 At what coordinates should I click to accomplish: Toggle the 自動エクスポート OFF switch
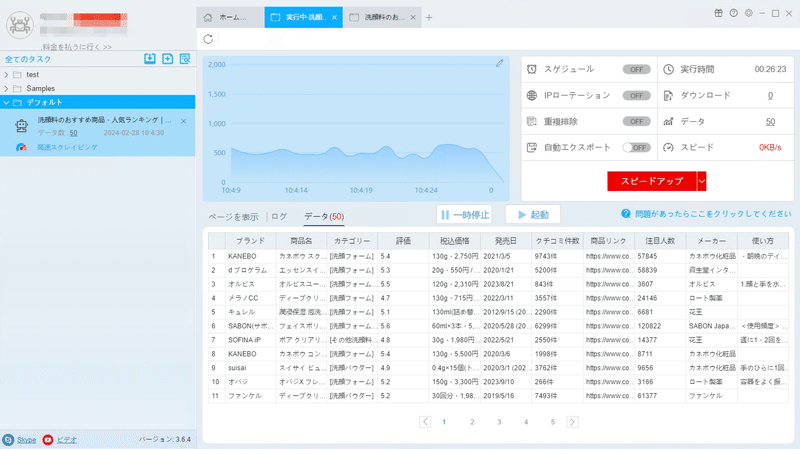coord(636,147)
